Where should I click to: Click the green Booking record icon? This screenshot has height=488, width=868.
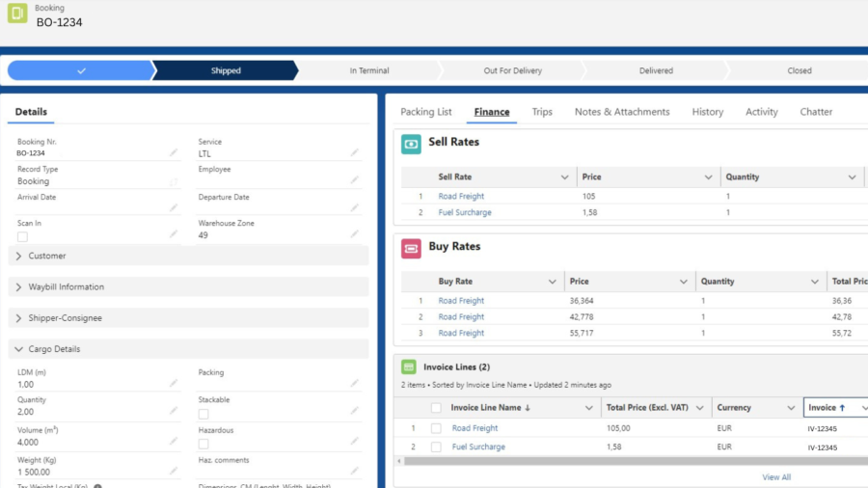pyautogui.click(x=16, y=14)
